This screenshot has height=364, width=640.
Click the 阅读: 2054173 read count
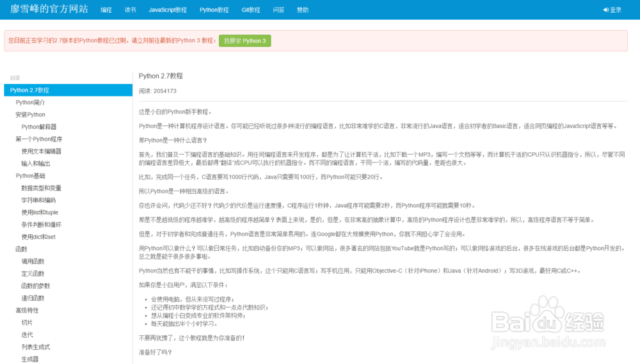(x=157, y=91)
